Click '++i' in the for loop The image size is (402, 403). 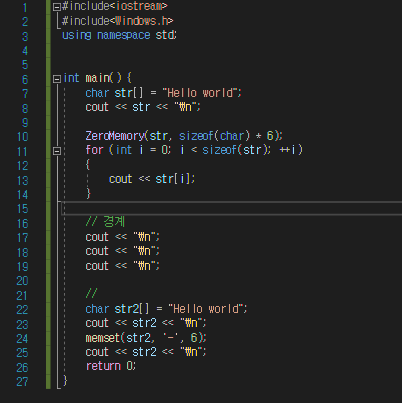(x=288, y=150)
